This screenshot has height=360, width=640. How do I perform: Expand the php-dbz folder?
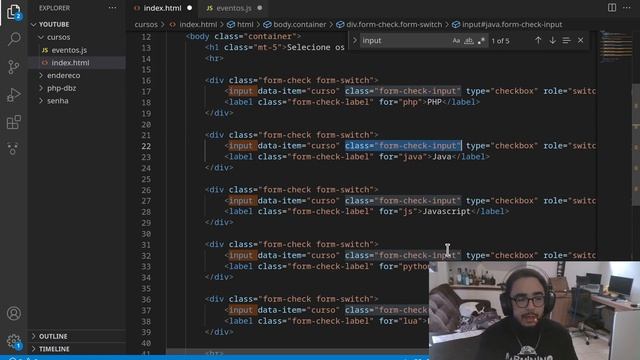pyautogui.click(x=77, y=88)
